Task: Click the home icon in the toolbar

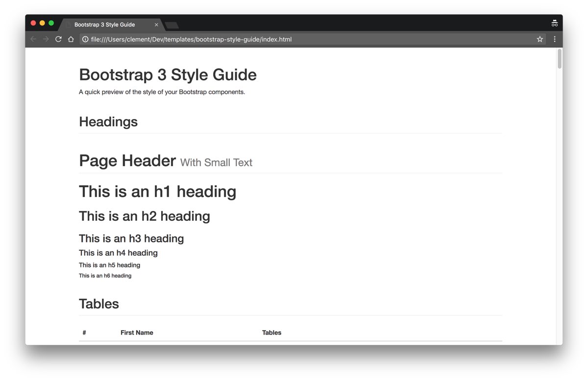Action: click(x=72, y=39)
